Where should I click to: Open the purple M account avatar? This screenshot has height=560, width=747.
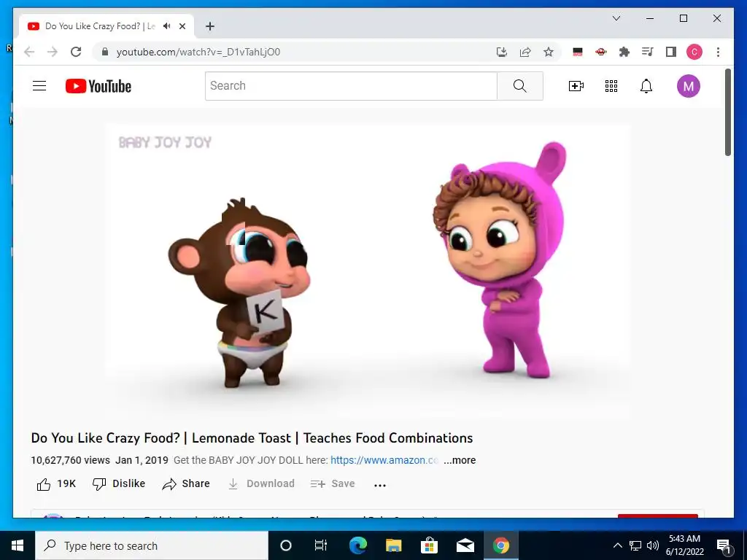pos(689,86)
